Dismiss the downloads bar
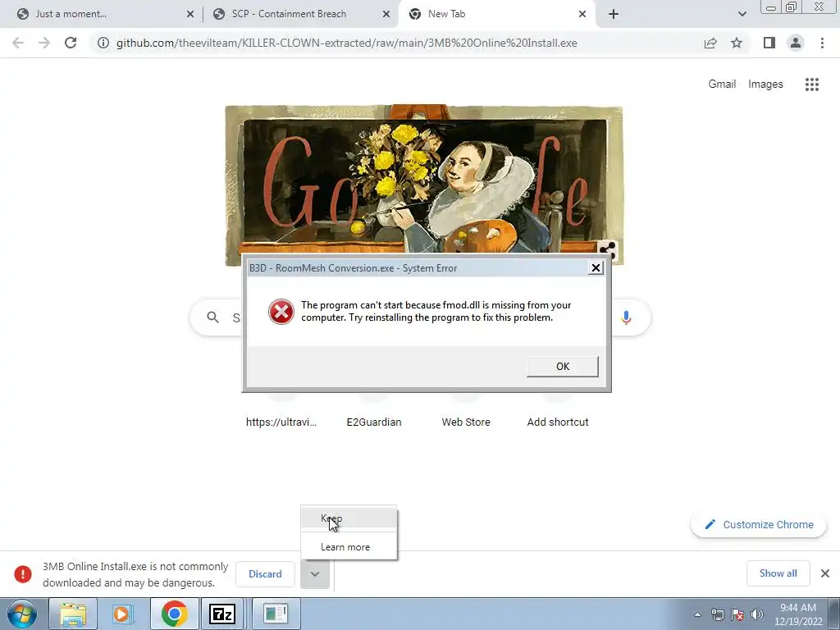840x630 pixels. click(x=825, y=573)
